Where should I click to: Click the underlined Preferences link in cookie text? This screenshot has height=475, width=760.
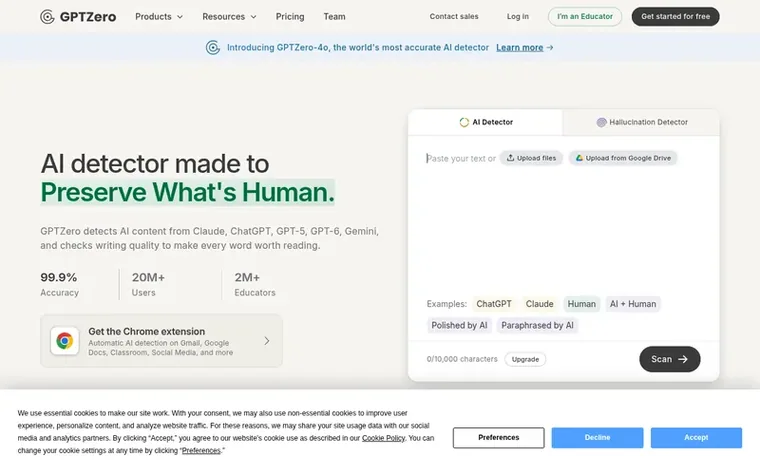[x=201, y=451]
